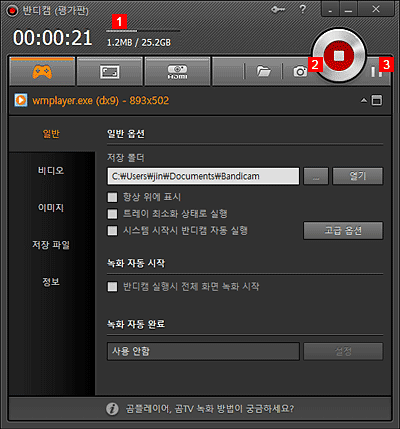Enable 반디캠 실행시 전체 화면 녹화 시작
Viewport: 400px width, 429px height.
pos(112,287)
